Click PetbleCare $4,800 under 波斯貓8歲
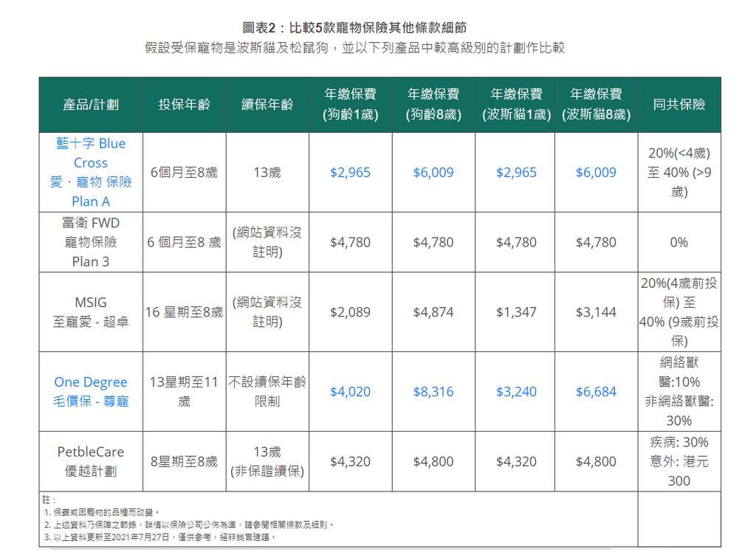The width and height of the screenshot is (756, 552). (596, 461)
